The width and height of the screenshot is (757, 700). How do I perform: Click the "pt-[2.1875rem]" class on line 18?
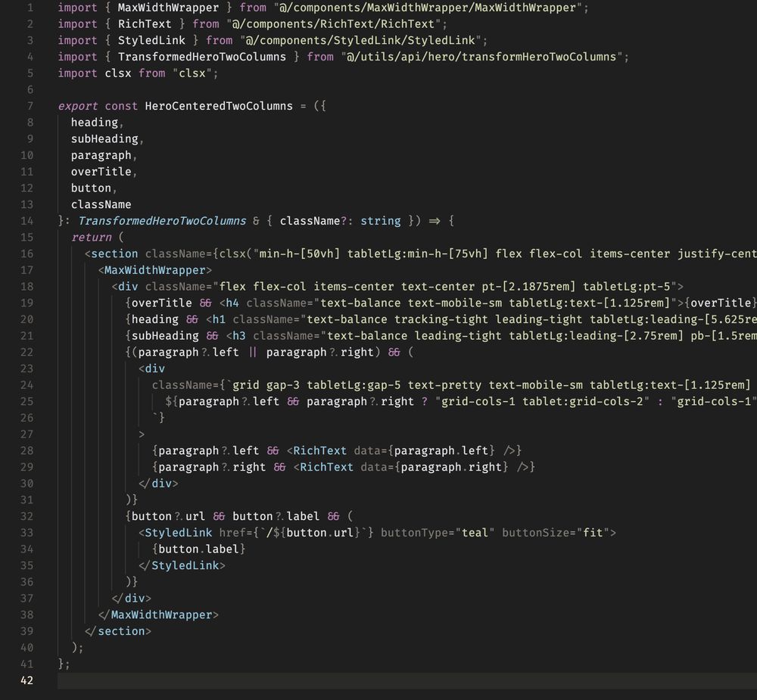point(528,287)
